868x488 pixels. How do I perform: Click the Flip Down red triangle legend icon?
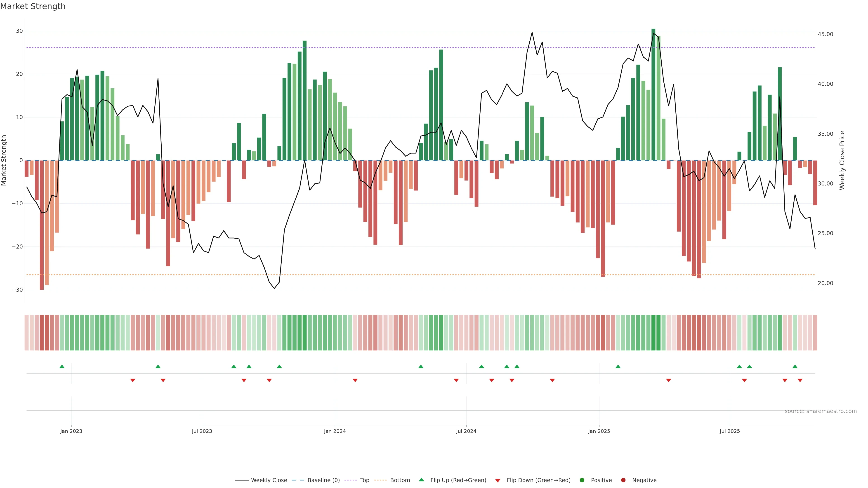click(497, 480)
